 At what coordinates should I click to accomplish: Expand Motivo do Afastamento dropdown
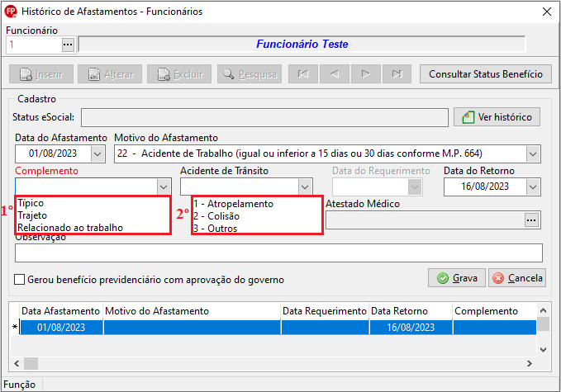533,153
